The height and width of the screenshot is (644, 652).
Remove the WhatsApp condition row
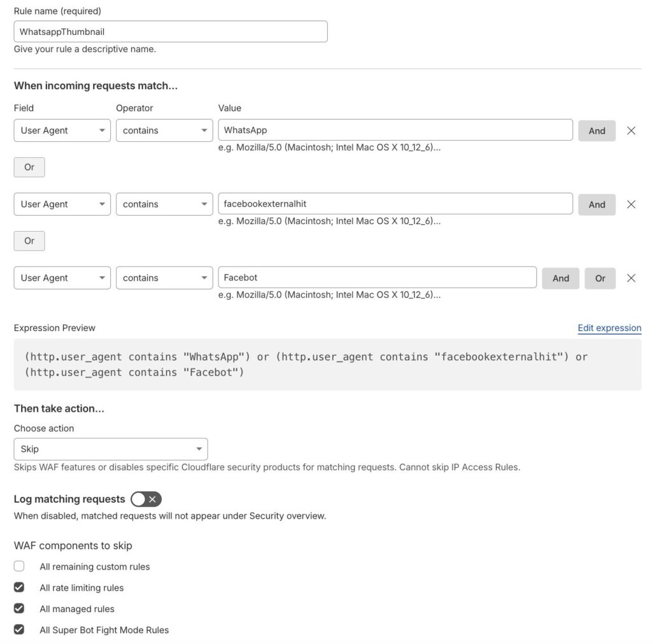click(631, 130)
